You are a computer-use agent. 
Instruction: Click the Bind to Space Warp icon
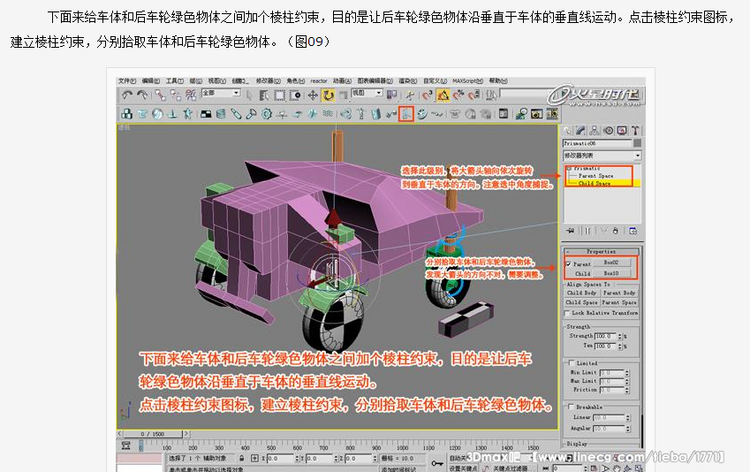coord(191,95)
